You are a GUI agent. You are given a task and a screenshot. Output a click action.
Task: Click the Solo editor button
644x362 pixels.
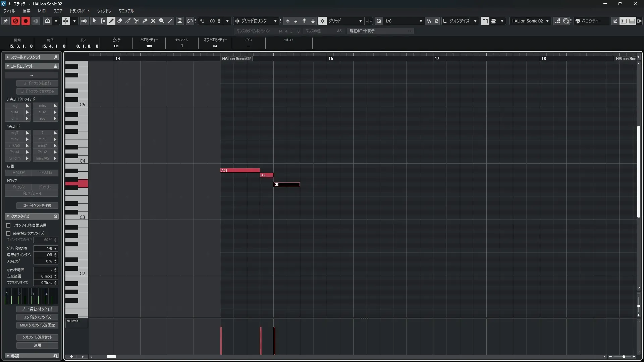click(x=15, y=21)
